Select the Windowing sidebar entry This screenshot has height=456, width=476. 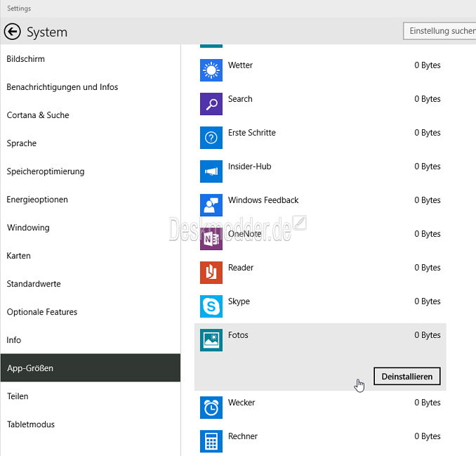(x=90, y=228)
